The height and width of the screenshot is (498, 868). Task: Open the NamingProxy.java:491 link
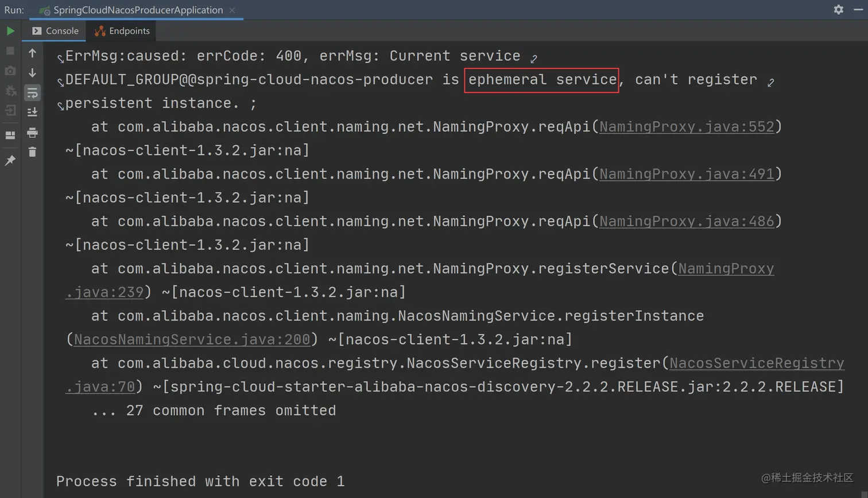687,173
